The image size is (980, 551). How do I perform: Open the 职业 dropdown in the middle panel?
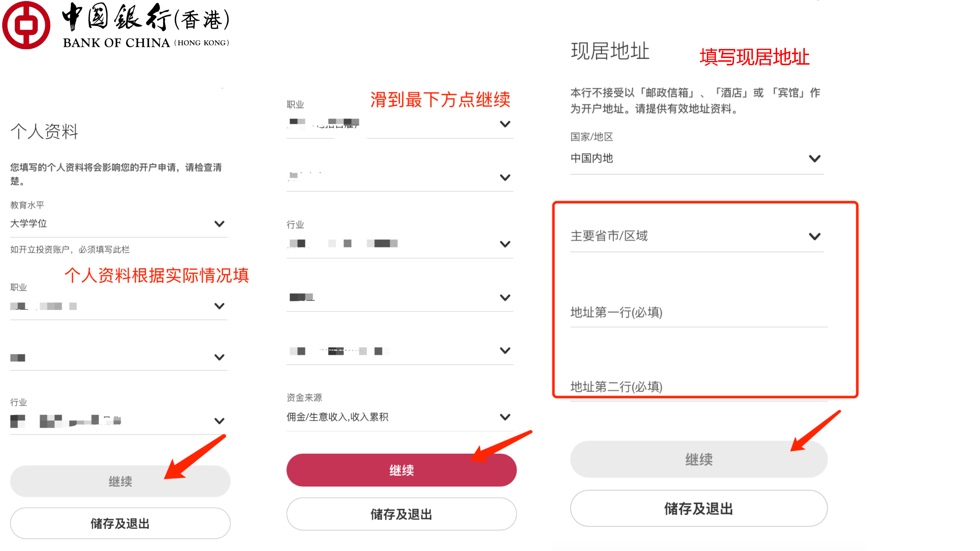tap(399, 124)
